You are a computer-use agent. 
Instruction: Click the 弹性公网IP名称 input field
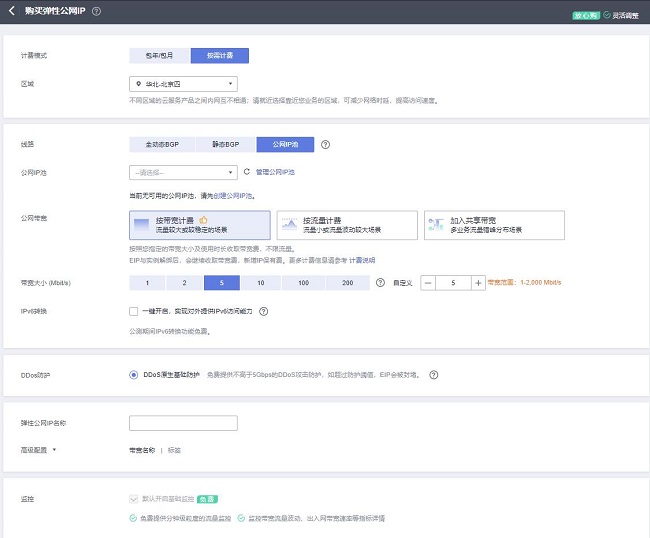click(183, 423)
